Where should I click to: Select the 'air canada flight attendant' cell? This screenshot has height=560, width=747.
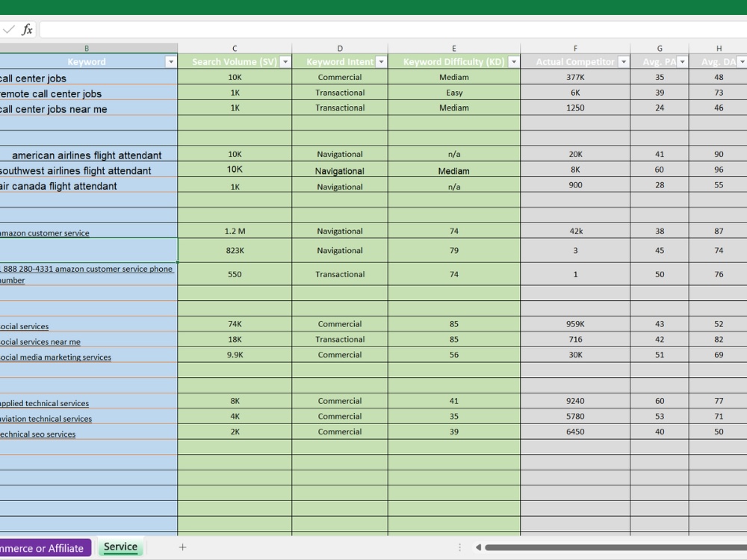click(89, 184)
